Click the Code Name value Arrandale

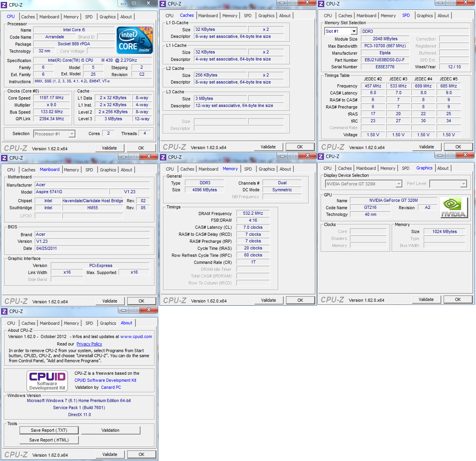click(55, 37)
